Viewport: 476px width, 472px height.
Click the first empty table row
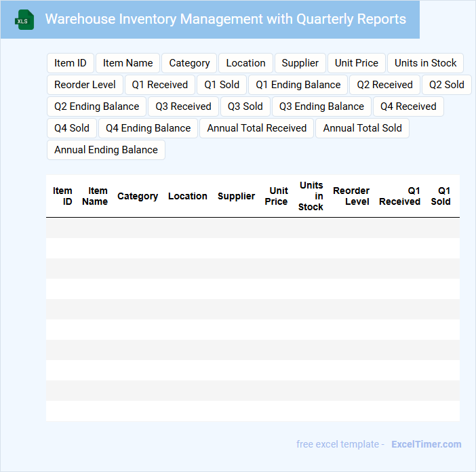coord(252,228)
